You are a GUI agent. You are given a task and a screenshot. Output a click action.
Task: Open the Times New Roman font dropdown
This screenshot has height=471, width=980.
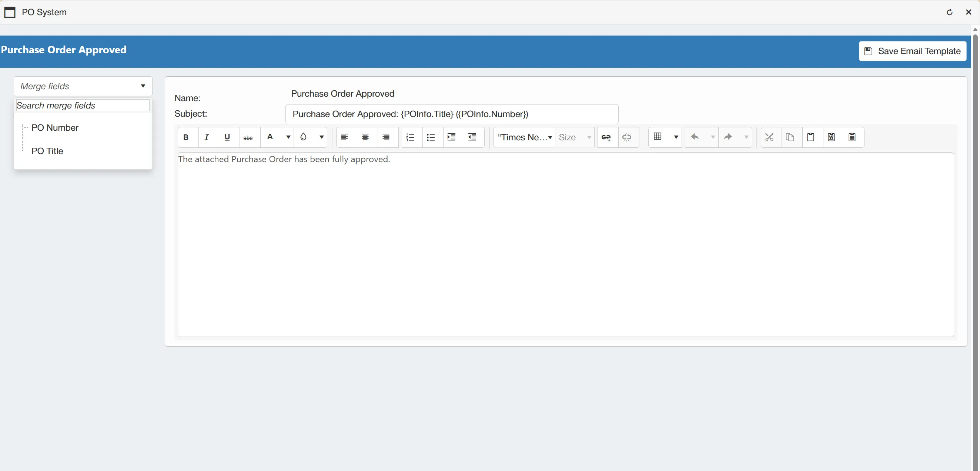click(x=525, y=137)
